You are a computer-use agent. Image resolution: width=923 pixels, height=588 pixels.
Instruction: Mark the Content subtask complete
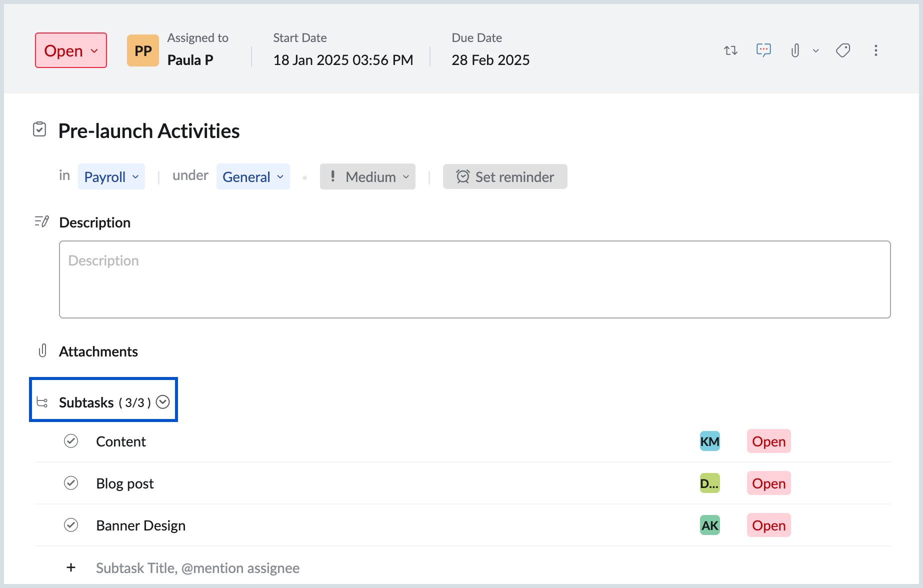click(71, 441)
